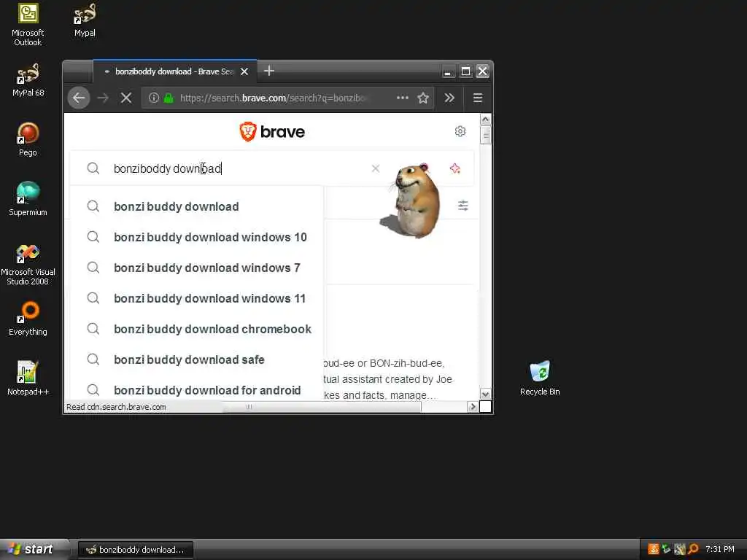Open the Notepad++ desktop icon
The width and height of the screenshot is (747, 560).
28,378
